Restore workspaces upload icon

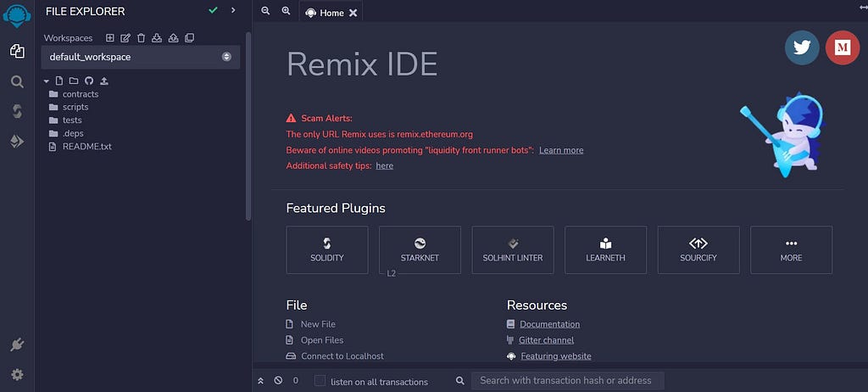173,37
